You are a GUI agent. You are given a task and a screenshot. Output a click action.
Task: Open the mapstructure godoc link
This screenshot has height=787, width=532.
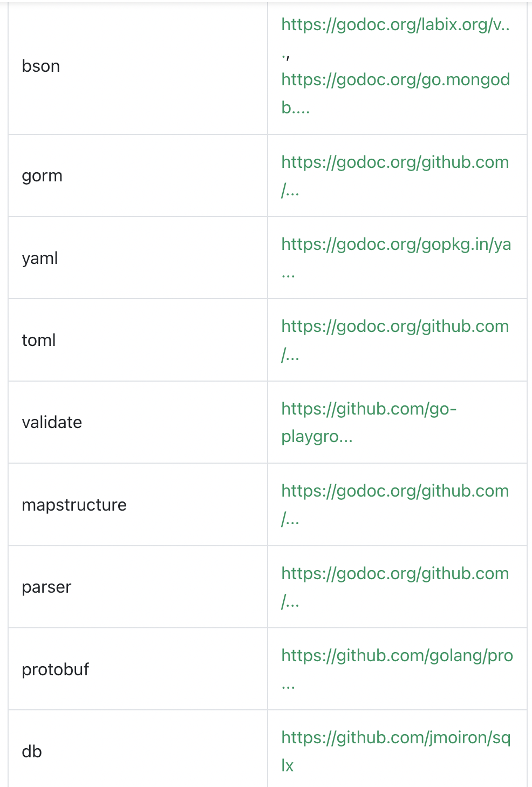pyautogui.click(x=395, y=491)
